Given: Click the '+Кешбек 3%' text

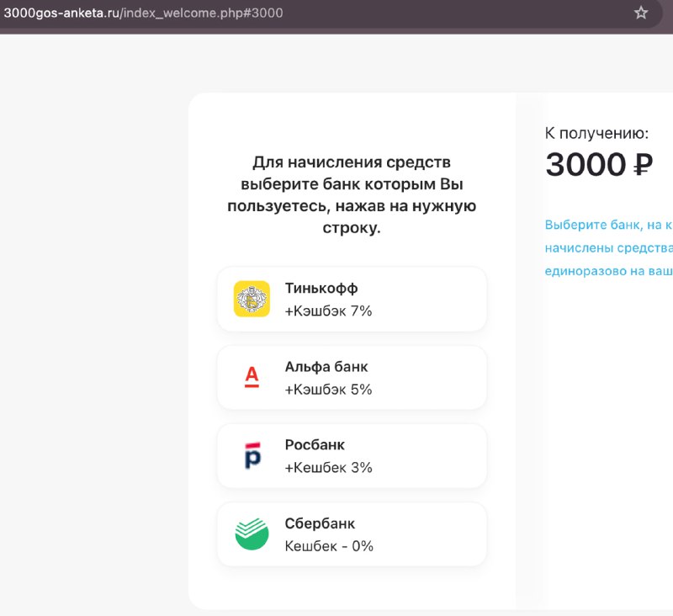Looking at the screenshot, I should click(x=328, y=468).
